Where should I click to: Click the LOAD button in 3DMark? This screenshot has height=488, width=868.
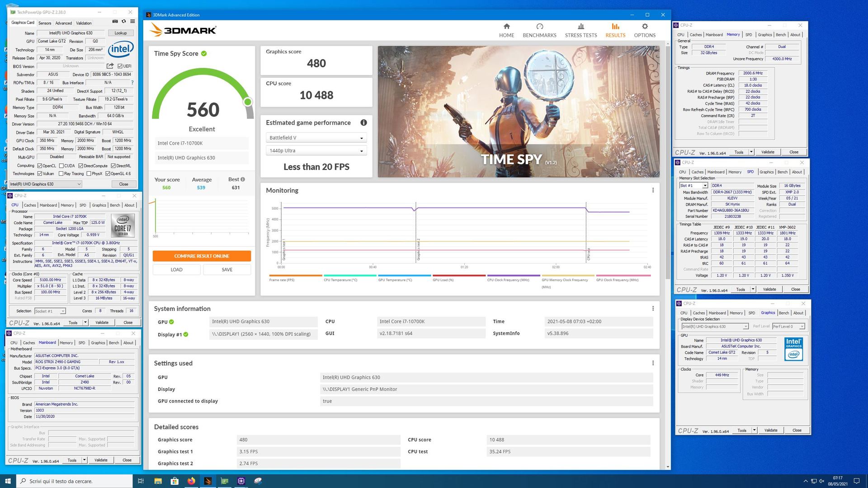coord(176,270)
